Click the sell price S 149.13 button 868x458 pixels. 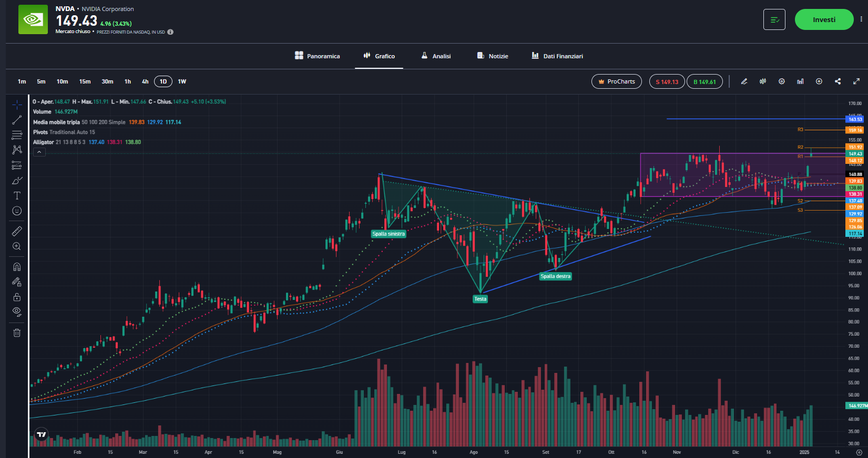(667, 81)
